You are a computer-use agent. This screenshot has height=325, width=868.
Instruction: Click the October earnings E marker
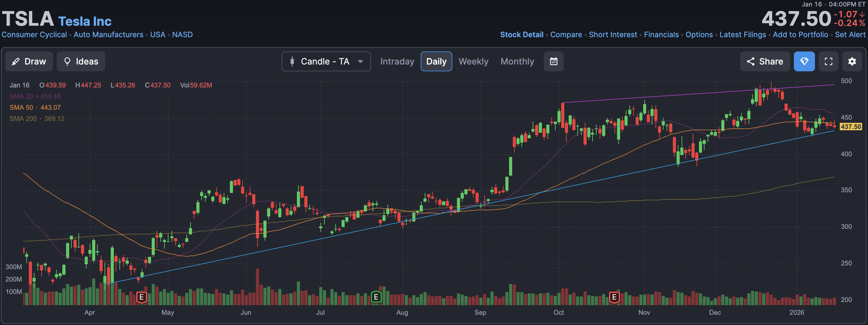pyautogui.click(x=614, y=297)
